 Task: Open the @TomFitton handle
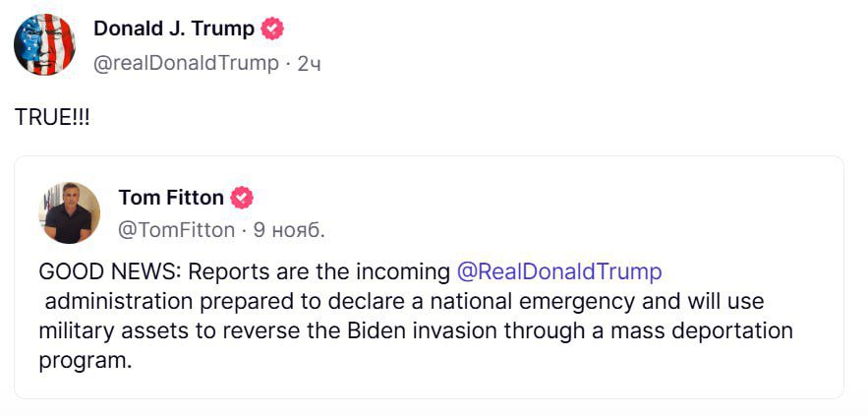point(176,230)
